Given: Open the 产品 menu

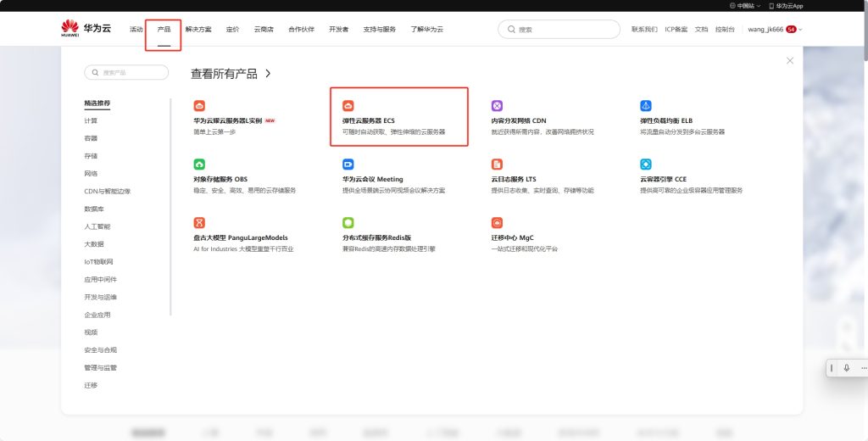Looking at the screenshot, I should click(164, 30).
